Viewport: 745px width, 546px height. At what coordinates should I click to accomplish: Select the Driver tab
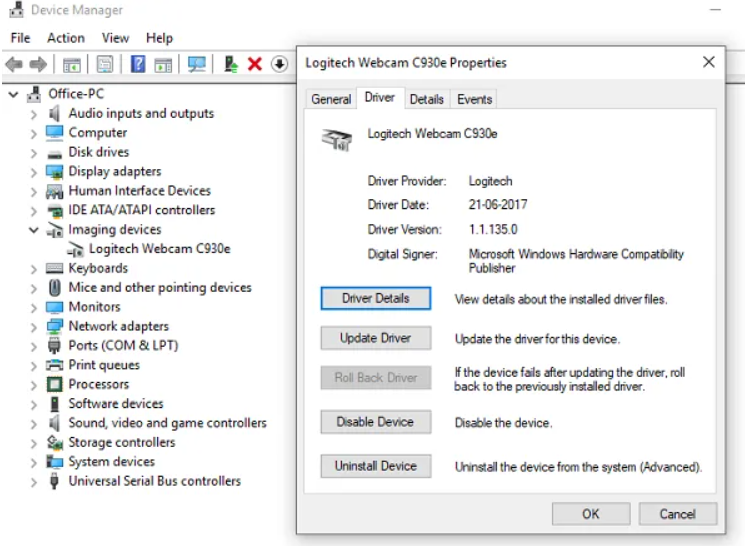click(380, 97)
